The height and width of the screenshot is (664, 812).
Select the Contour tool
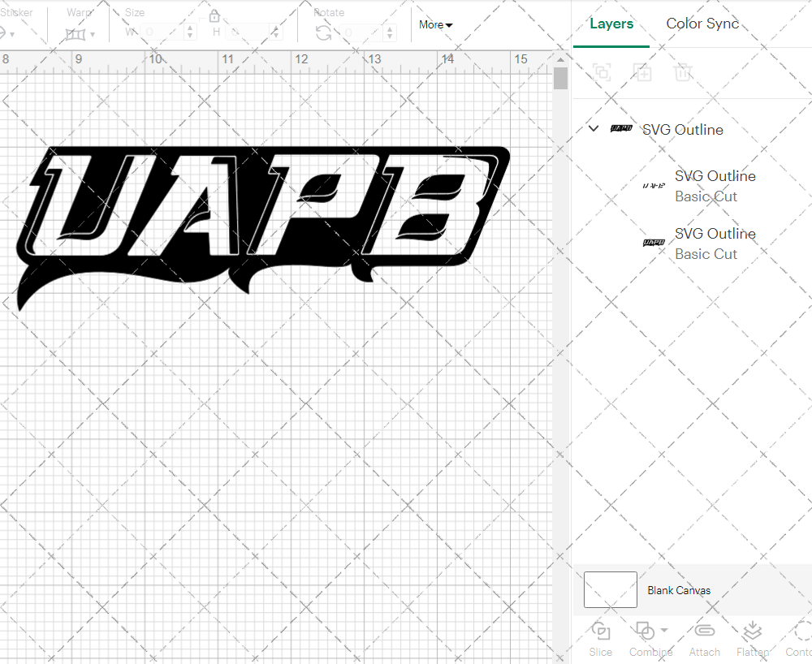click(800, 639)
